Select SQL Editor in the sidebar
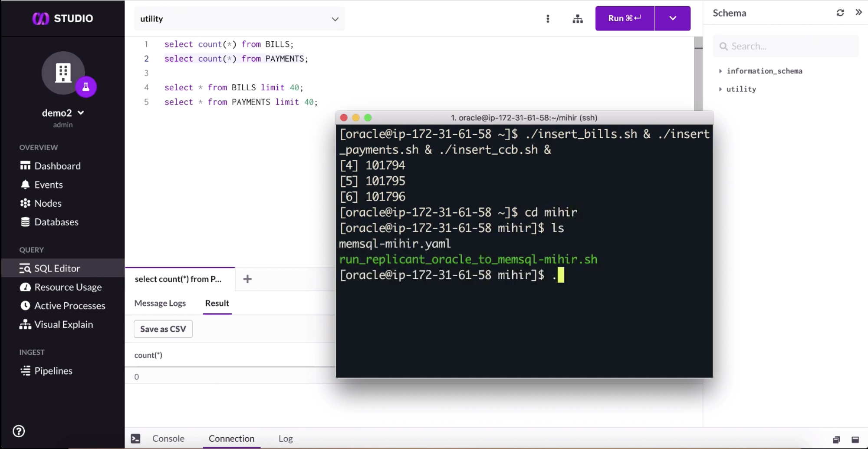The height and width of the screenshot is (449, 868). 63,268
